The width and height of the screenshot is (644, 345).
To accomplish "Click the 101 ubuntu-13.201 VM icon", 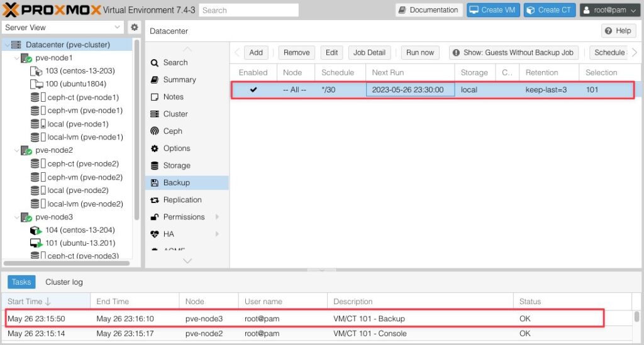I will pyautogui.click(x=36, y=243).
